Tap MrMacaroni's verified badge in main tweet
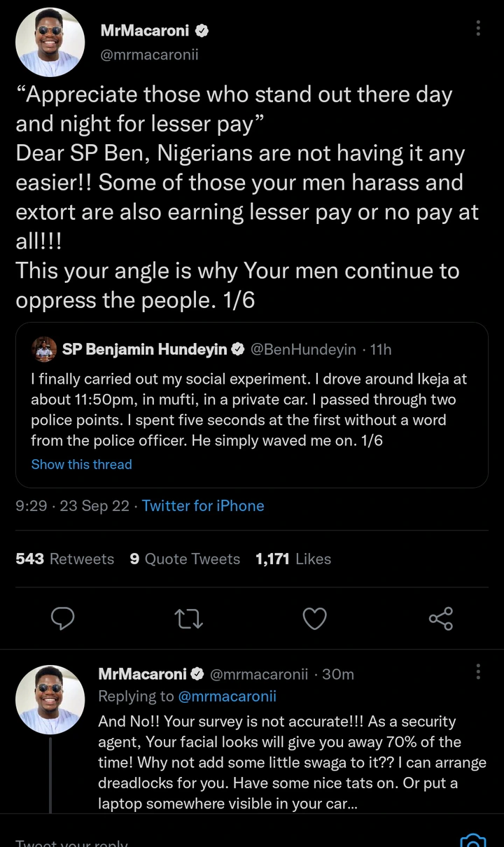 202,31
